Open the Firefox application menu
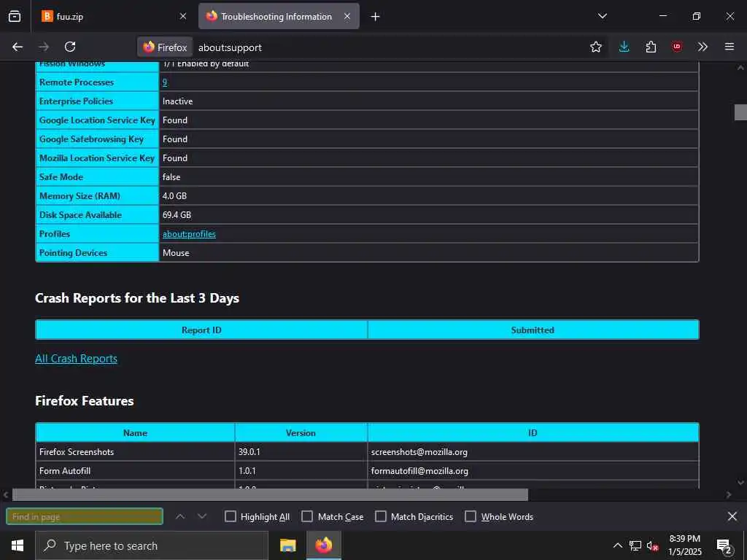Screen dimensions: 747x560 729,47
